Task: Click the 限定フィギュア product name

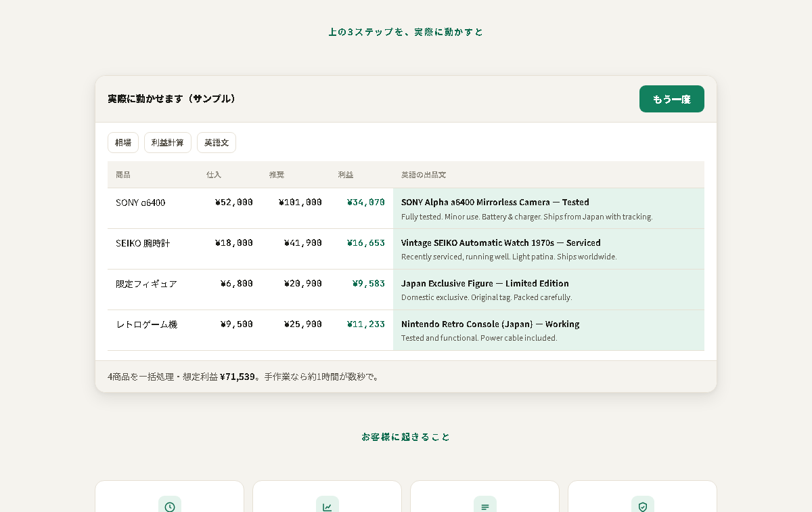Action: click(146, 284)
